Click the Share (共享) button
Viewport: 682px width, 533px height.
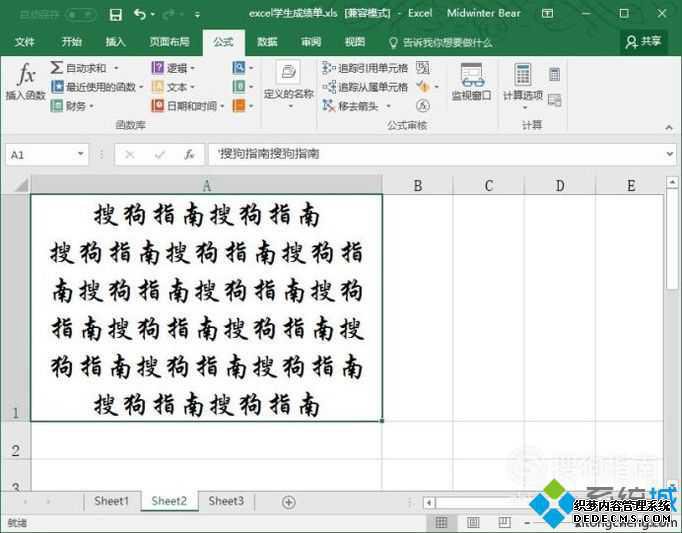pyautogui.click(x=643, y=42)
